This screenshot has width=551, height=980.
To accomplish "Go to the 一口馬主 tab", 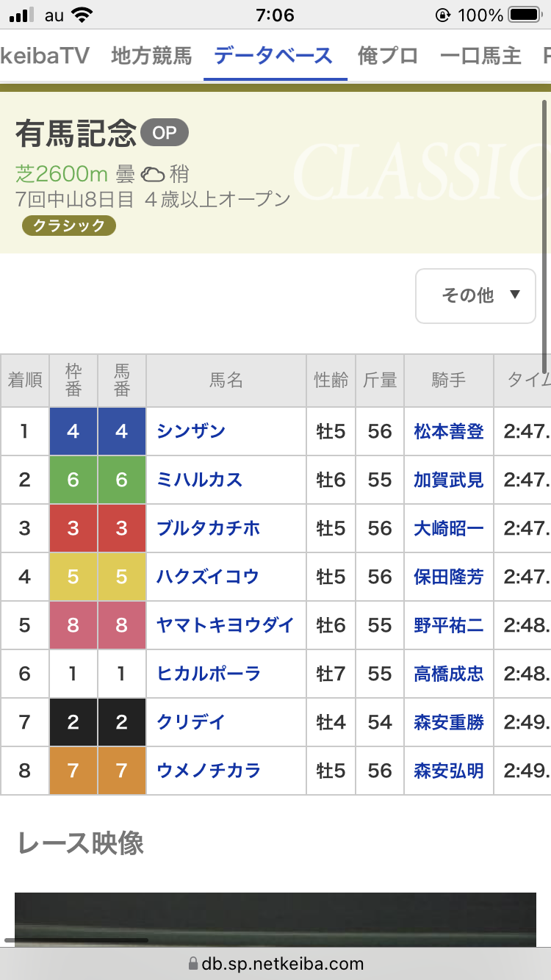I will (x=480, y=56).
